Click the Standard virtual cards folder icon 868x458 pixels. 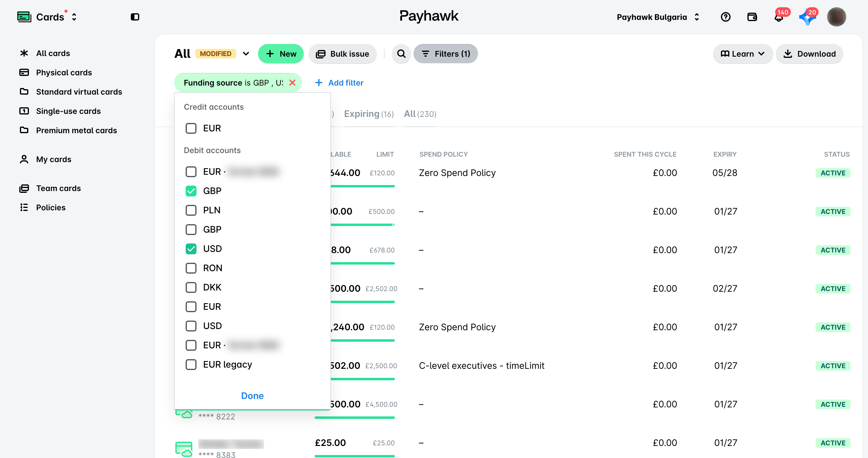[x=24, y=92]
